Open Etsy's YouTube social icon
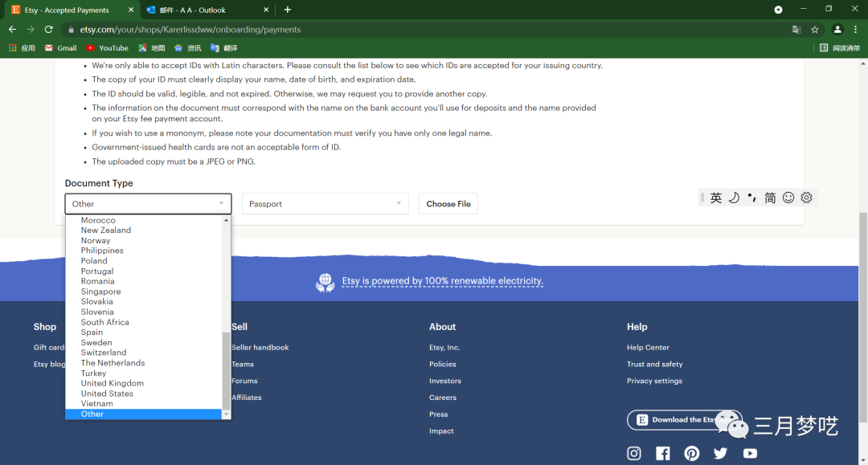868x465 pixels. [x=750, y=453]
